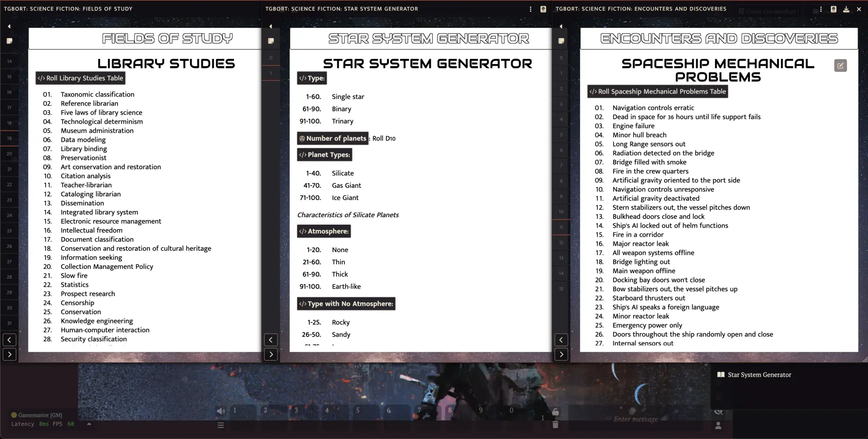Open three-dot menu in Star System Generator header
The image size is (868, 439).
coord(530,9)
